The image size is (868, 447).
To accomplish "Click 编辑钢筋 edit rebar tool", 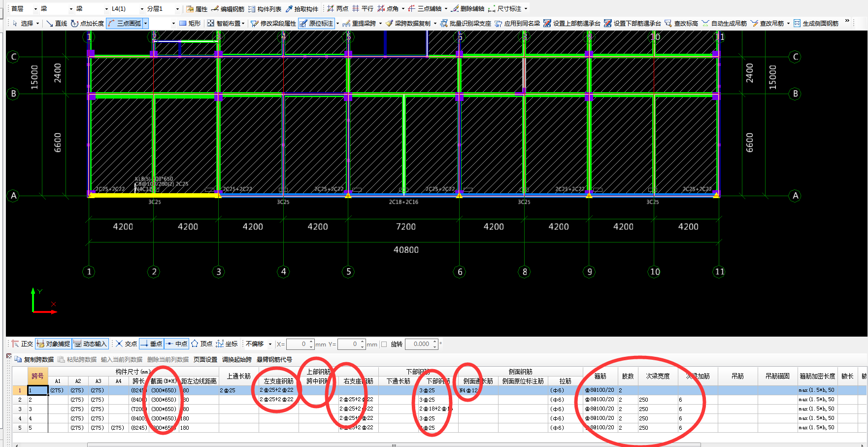I will tap(228, 9).
